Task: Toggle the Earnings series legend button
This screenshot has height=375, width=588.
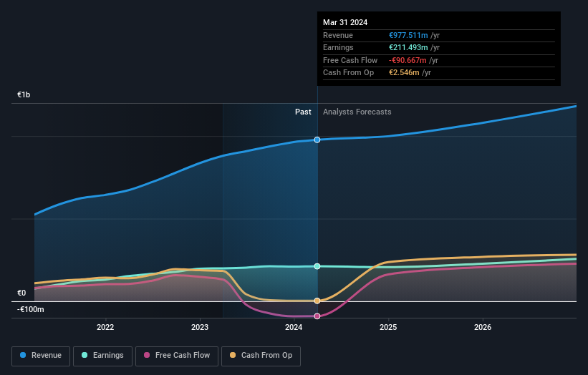Action: (x=102, y=356)
